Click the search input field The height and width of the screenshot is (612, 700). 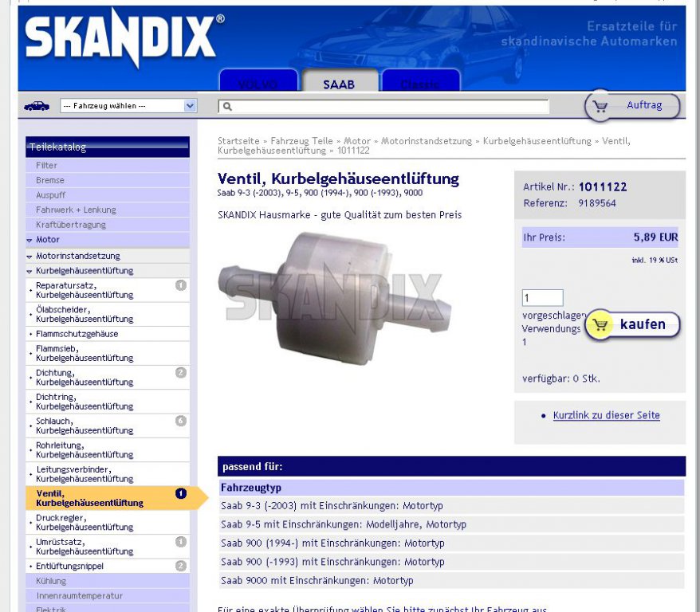pos(383,107)
